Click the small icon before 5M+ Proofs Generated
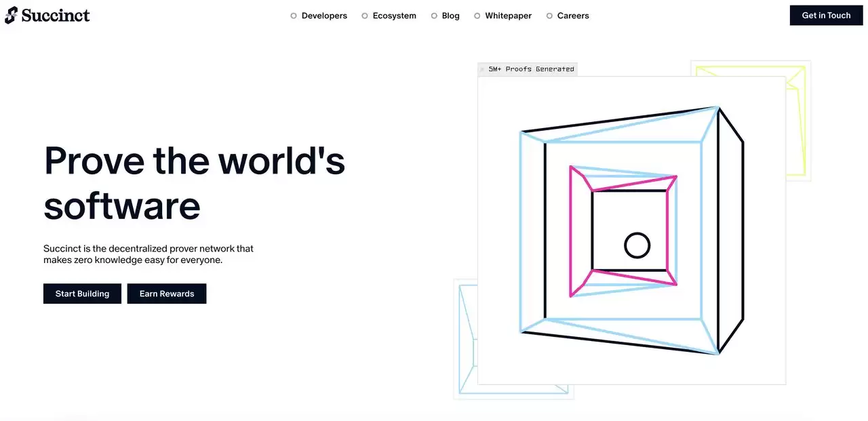 click(483, 69)
